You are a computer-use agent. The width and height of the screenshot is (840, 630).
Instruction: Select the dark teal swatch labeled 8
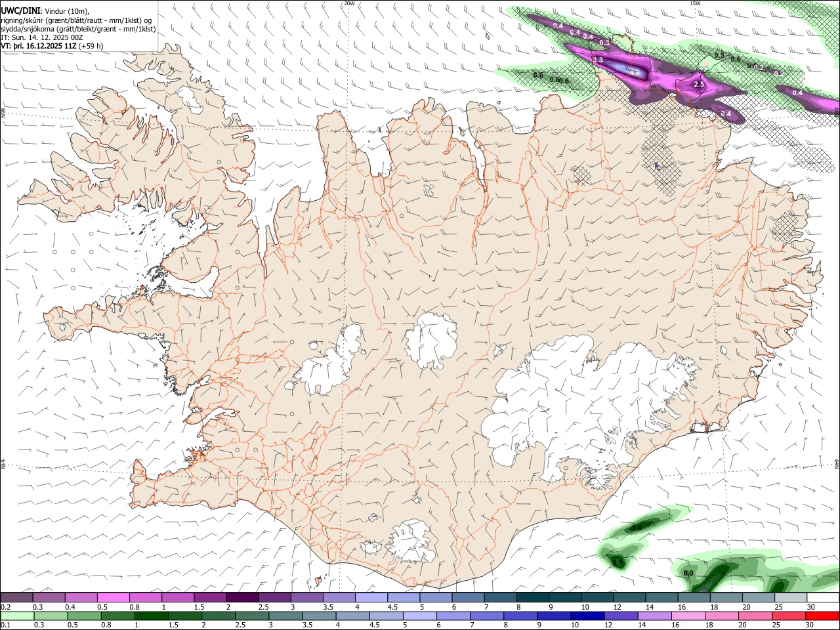pos(532,598)
